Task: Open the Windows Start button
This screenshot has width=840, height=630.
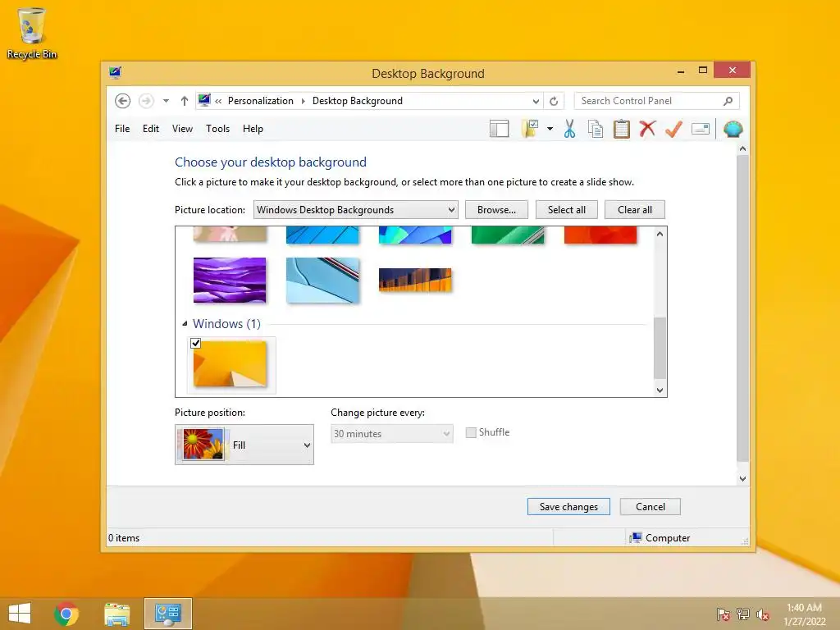Action: [x=20, y=614]
